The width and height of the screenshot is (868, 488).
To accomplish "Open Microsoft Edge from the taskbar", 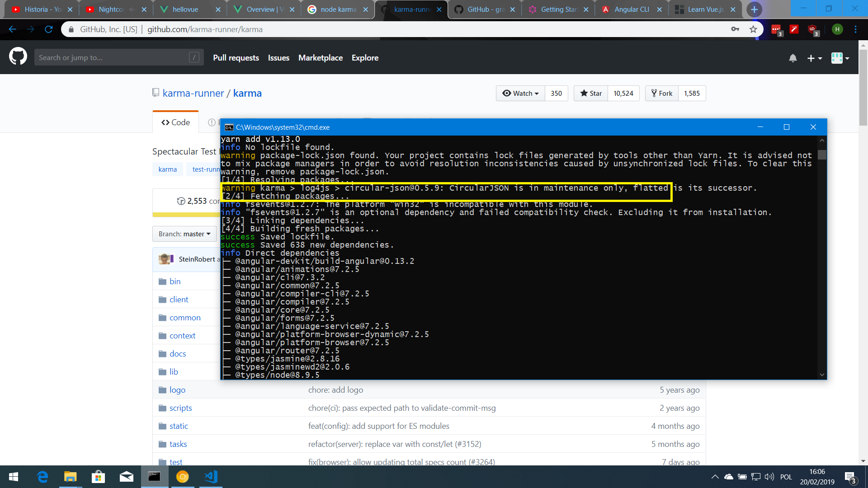I will tap(42, 477).
